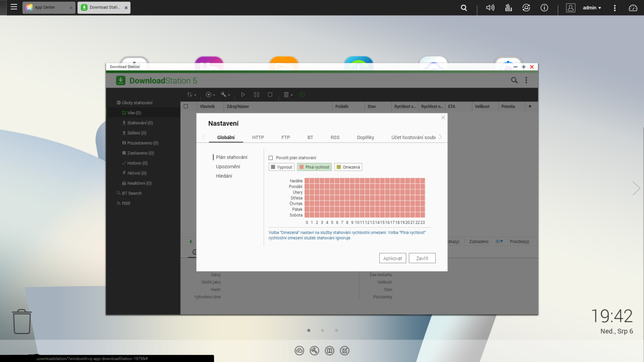This screenshot has height=362, width=644.
Task: Open BT Search in the sidebar
Action: 129,193
